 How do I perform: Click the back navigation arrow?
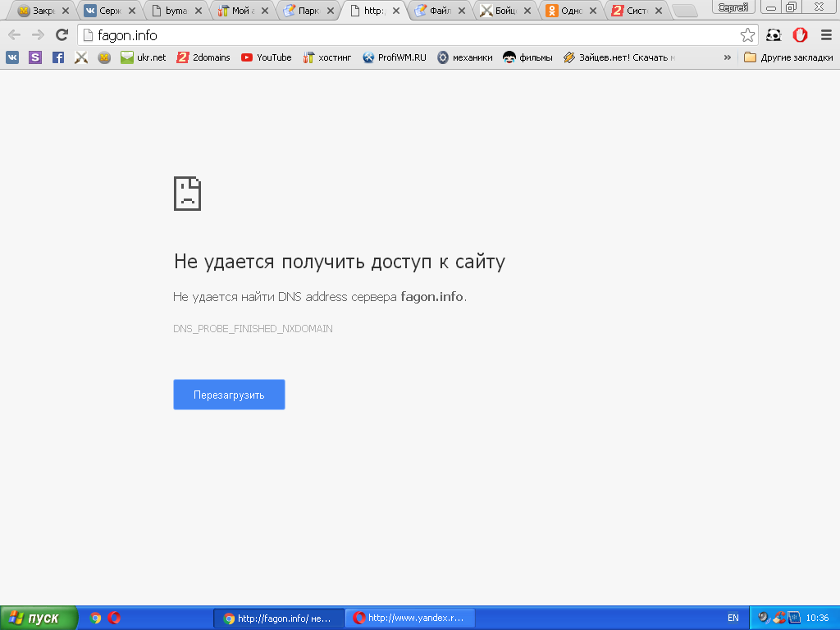click(14, 35)
